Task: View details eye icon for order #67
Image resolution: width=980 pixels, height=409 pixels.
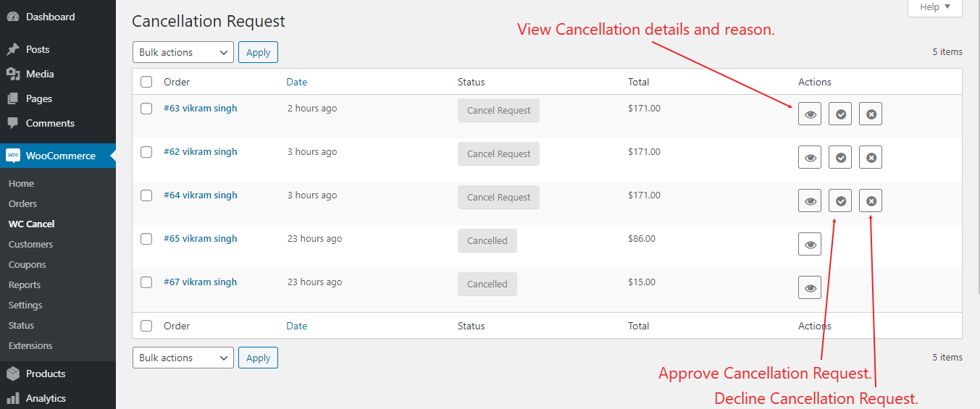Action: (810, 287)
